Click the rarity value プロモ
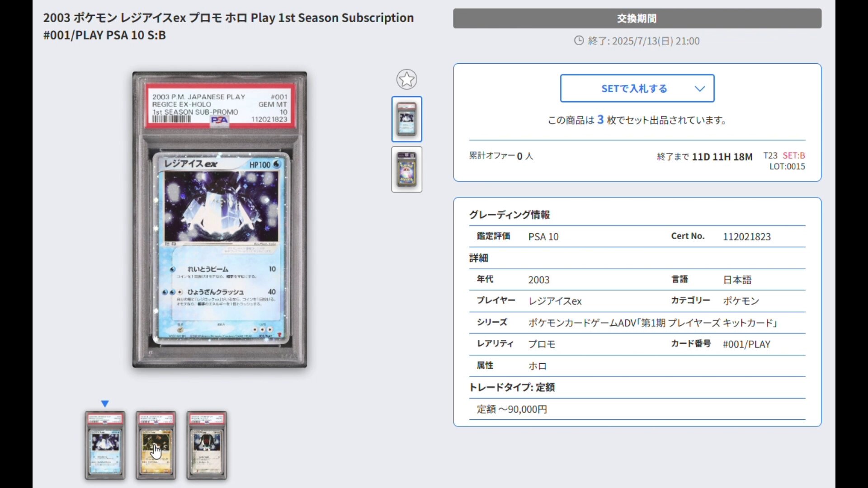The image size is (868, 488). pyautogui.click(x=542, y=344)
